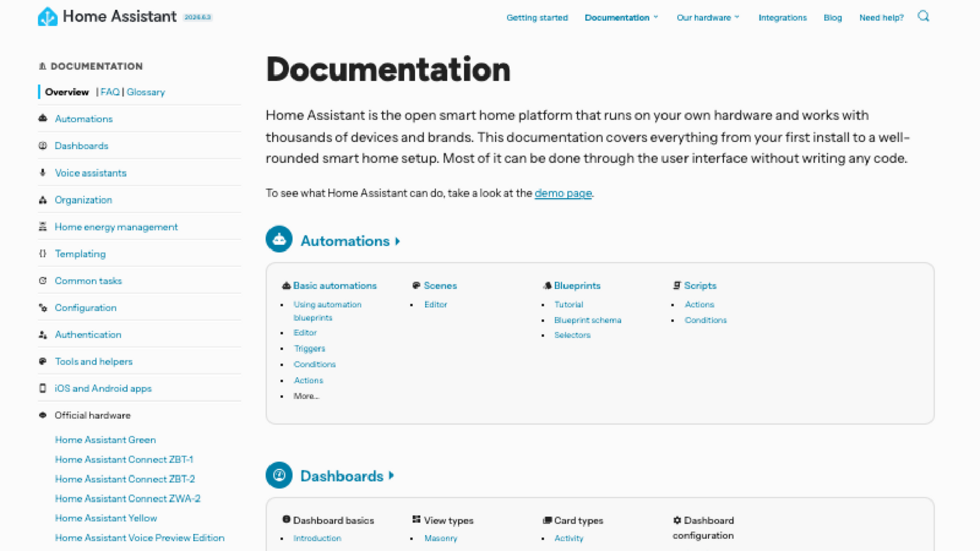
Task: Click the Home Assistant logo icon
Action: point(47,17)
